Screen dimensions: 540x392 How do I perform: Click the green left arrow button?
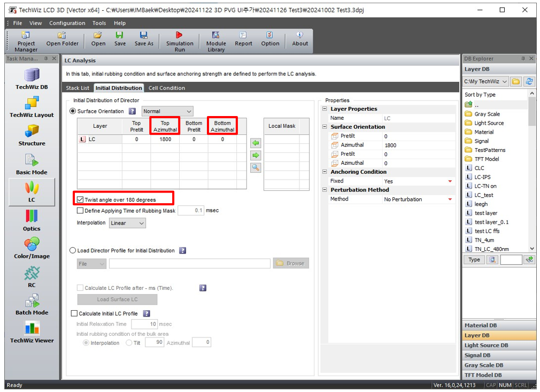pos(256,143)
